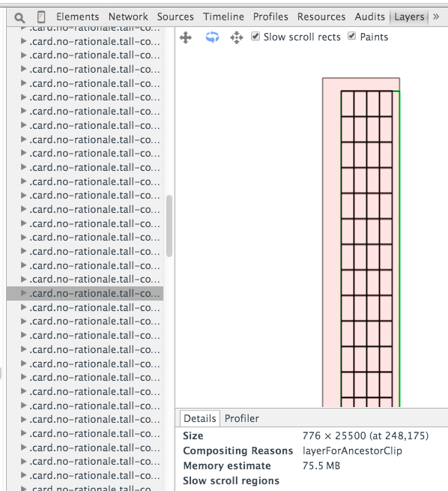The width and height of the screenshot is (448, 491).
Task: Uncheck the Slow scroll rects checkbox
Action: coord(255,36)
